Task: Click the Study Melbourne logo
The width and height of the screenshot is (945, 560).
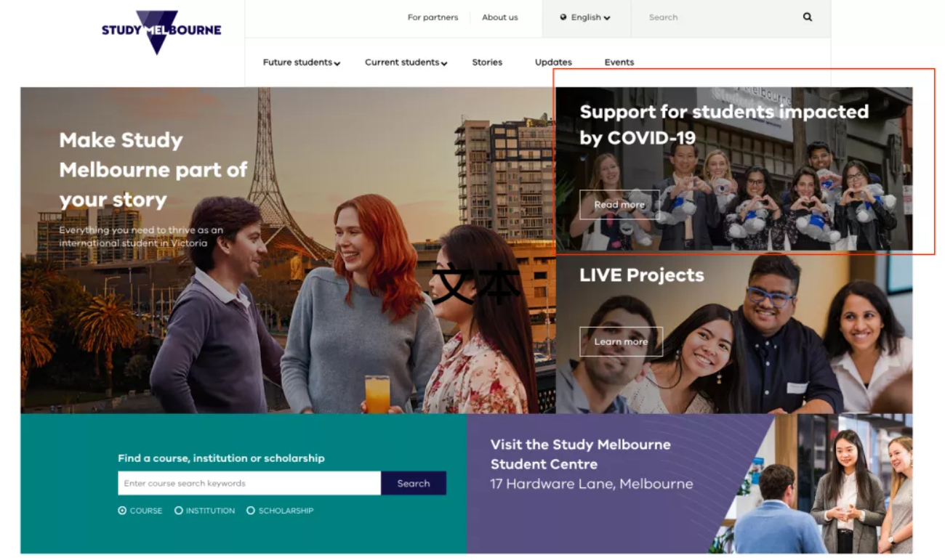Action: tap(161, 31)
